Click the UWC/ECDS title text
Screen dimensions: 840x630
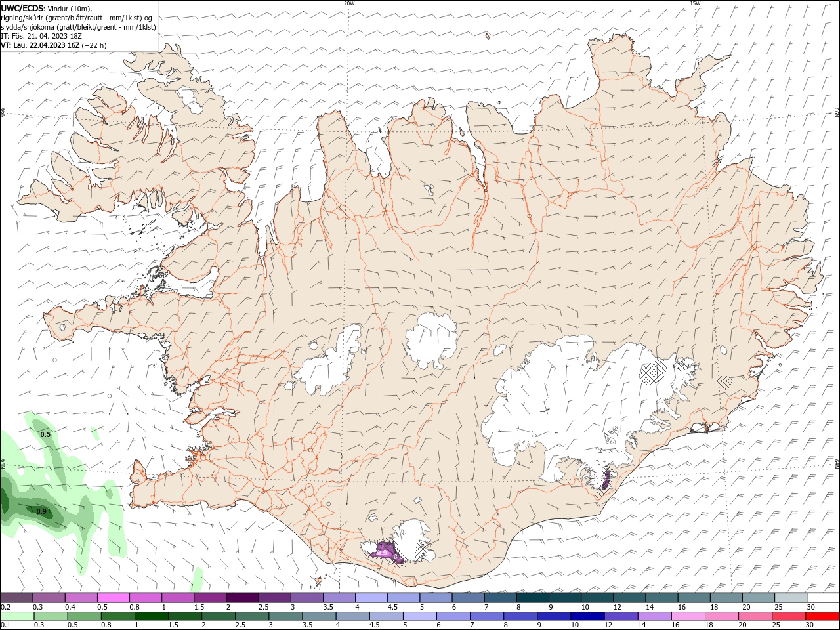click(x=22, y=8)
